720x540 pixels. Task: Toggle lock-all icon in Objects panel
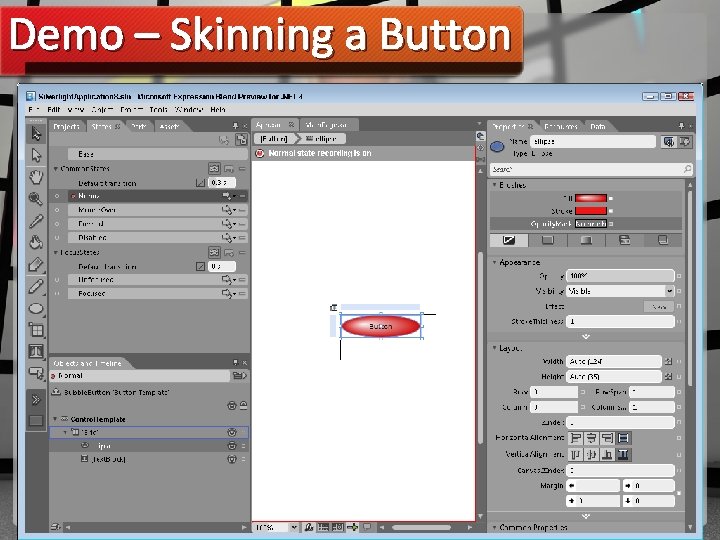243,405
